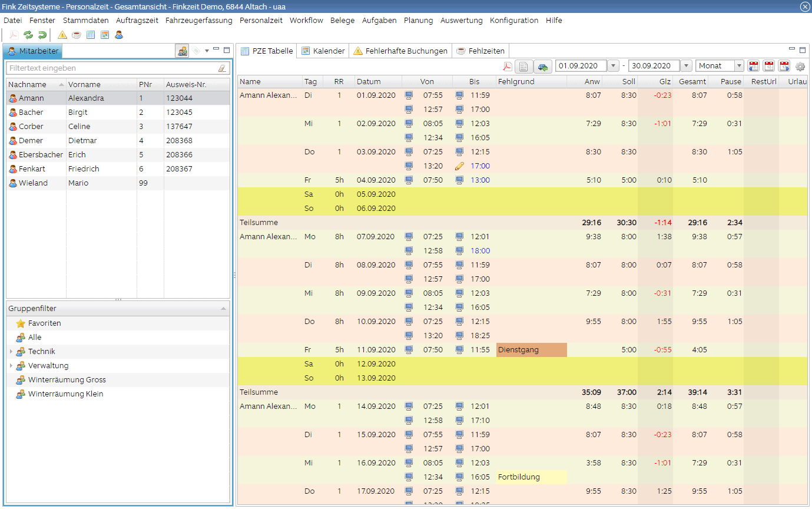Select employee Corber Celine
The height and width of the screenshot is (509, 812).
point(118,127)
